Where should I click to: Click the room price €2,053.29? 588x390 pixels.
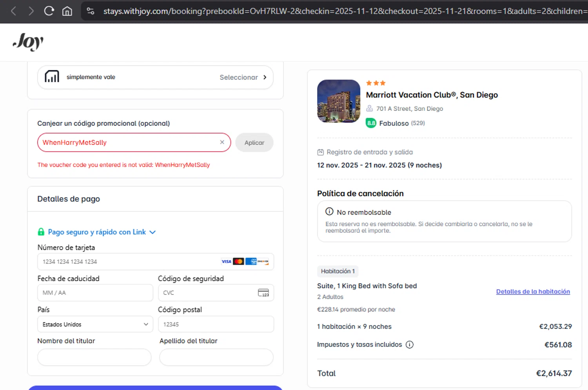tap(555, 327)
